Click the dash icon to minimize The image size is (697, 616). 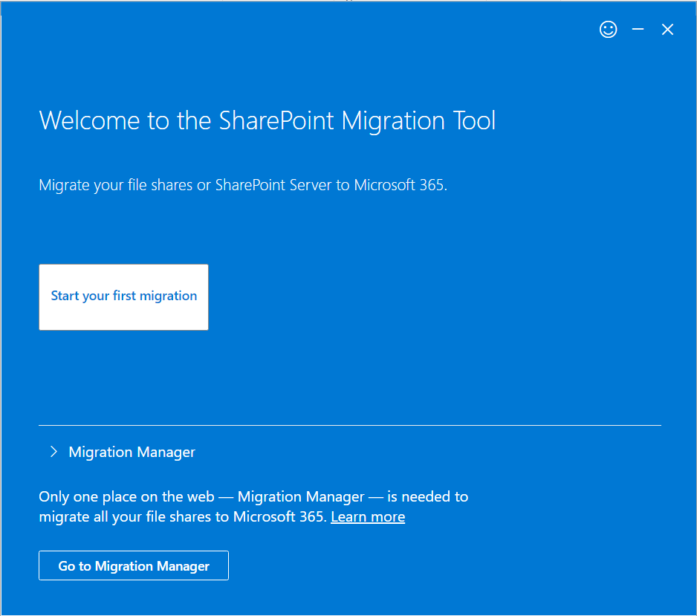click(638, 30)
